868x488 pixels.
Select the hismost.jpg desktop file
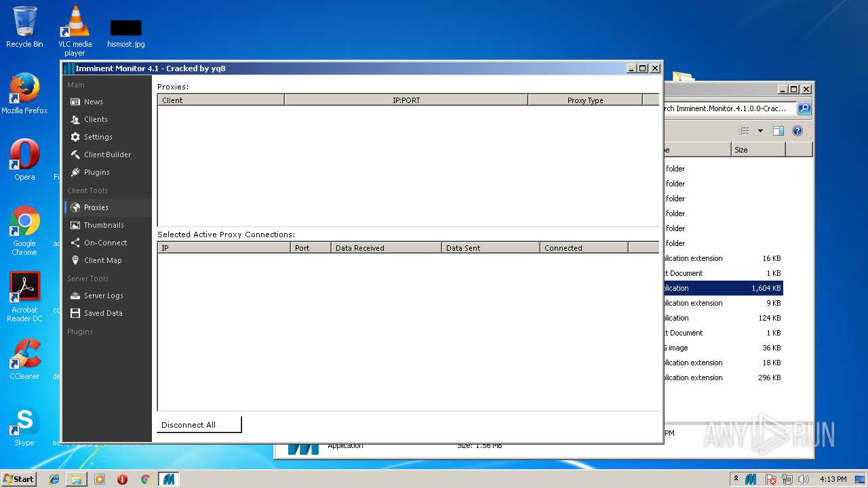(125, 33)
